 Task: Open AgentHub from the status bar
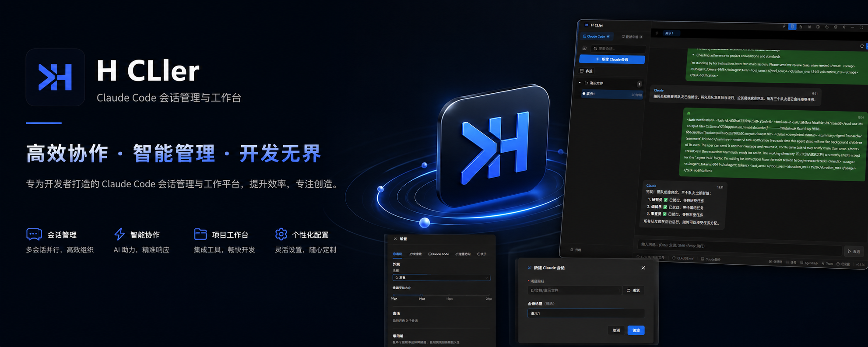(809, 263)
